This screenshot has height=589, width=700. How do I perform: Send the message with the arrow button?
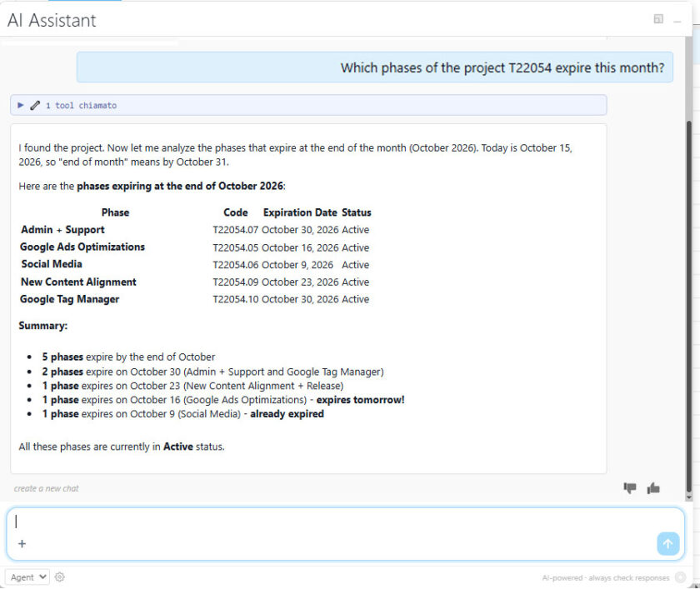click(667, 543)
